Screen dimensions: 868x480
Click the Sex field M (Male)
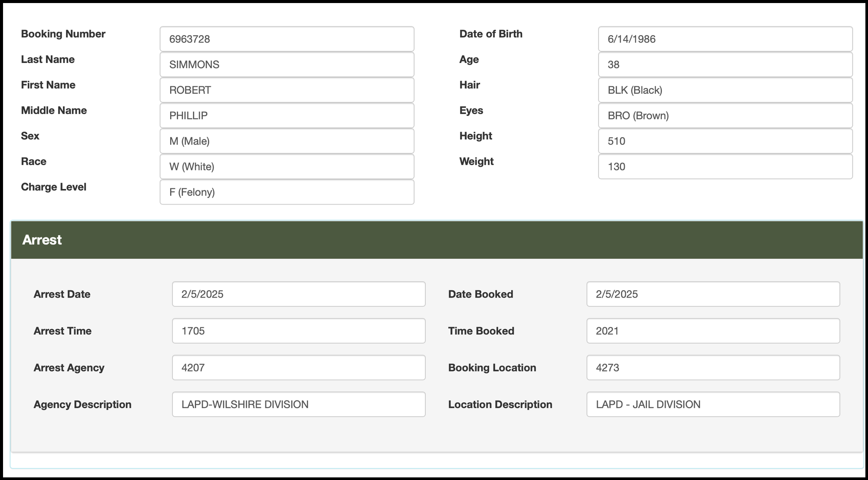286,141
